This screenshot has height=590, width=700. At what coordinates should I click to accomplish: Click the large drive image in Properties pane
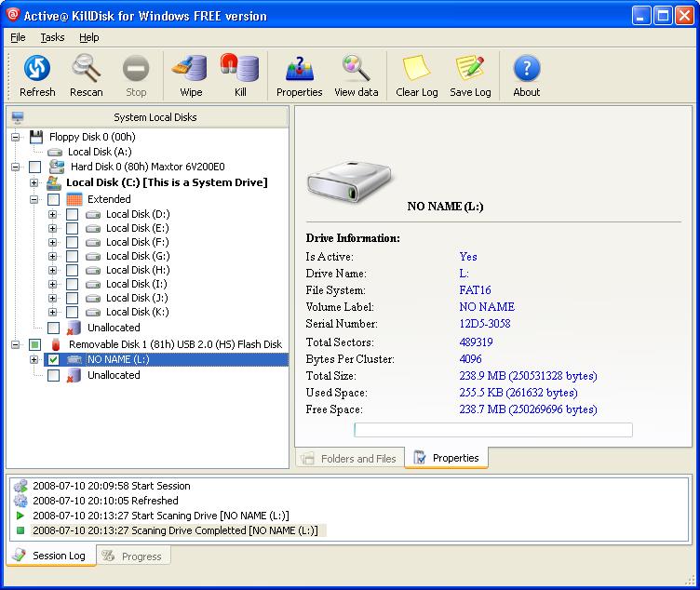(350, 181)
